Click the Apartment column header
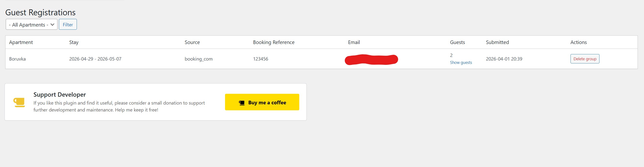 pos(21,42)
